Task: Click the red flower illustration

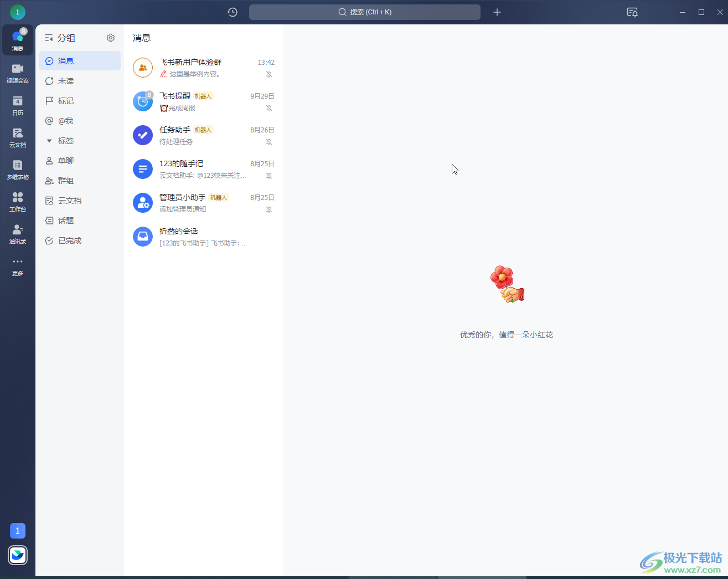Action: coord(507,284)
